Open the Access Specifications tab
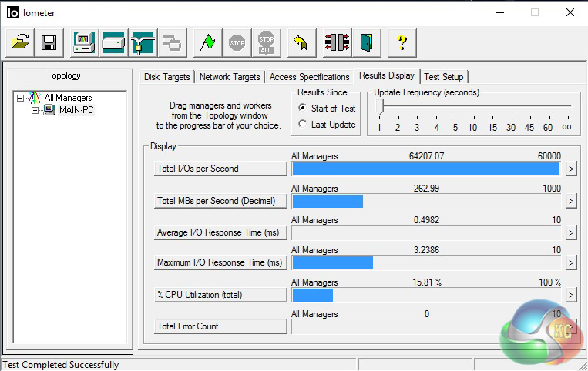This screenshot has height=371, width=588. pos(309,77)
